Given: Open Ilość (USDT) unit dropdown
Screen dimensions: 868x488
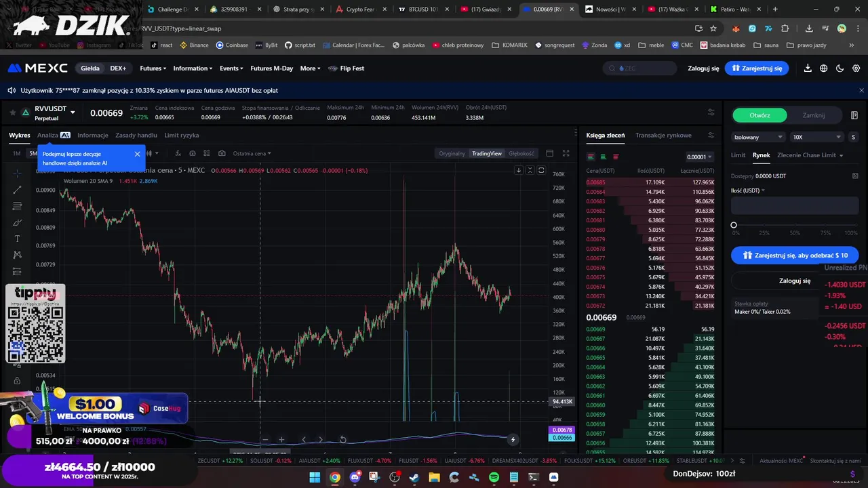Looking at the screenshot, I should click(x=747, y=190).
